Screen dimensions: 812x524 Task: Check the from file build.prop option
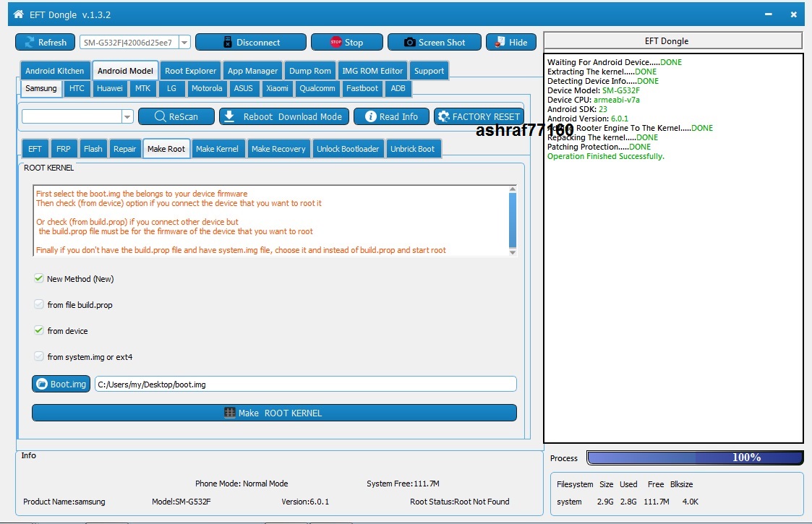pos(39,304)
